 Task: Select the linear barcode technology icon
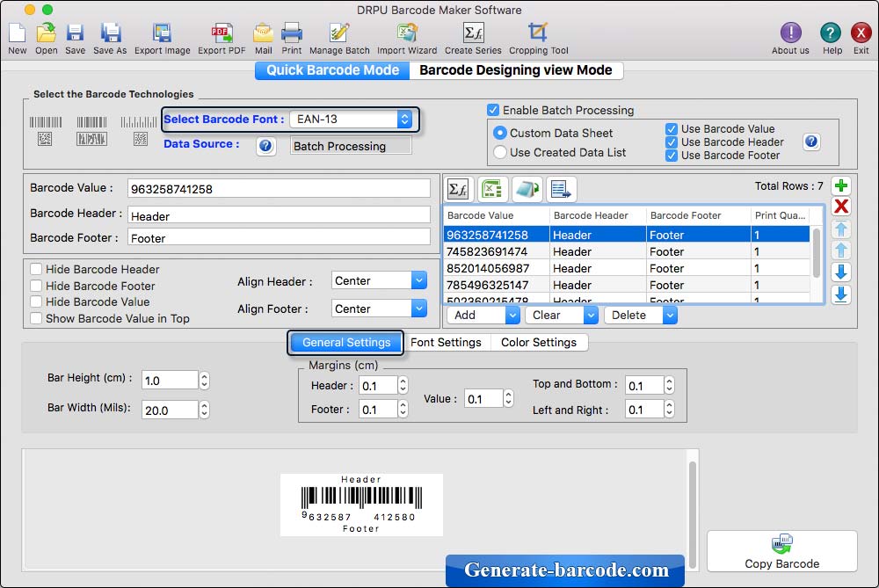[46, 131]
